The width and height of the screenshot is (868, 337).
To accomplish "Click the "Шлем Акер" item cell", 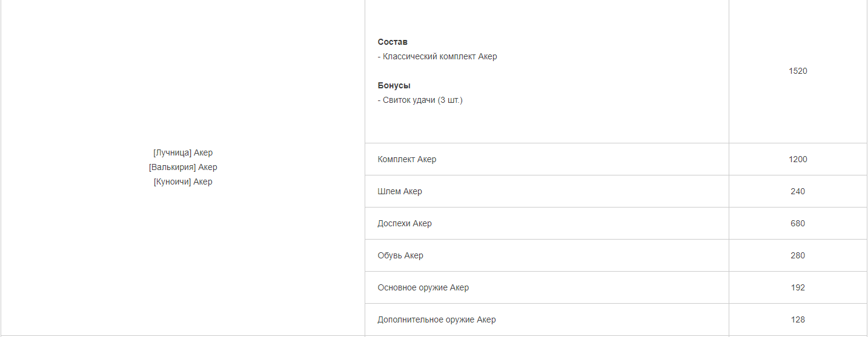I will pyautogui.click(x=400, y=191).
